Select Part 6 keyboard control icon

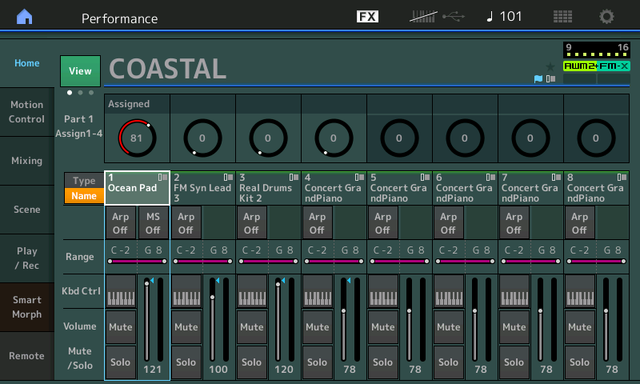[x=449, y=291]
